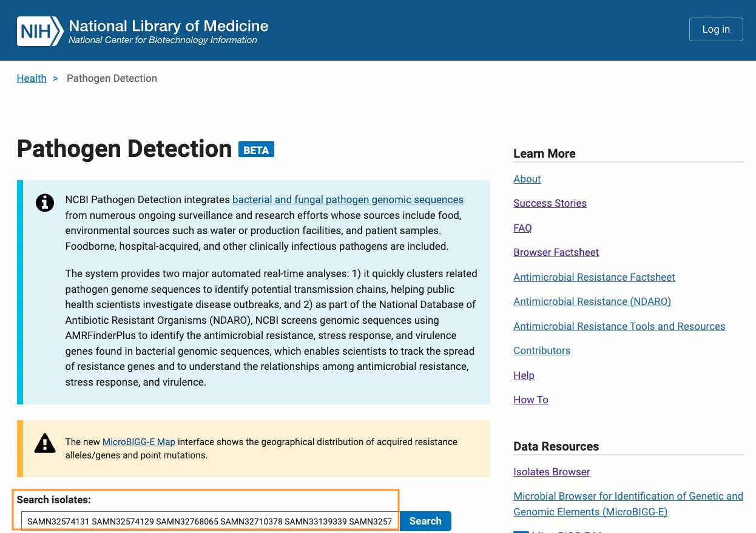This screenshot has width=756, height=533.
Task: Go to the Health breadcrumb link
Action: pos(32,78)
